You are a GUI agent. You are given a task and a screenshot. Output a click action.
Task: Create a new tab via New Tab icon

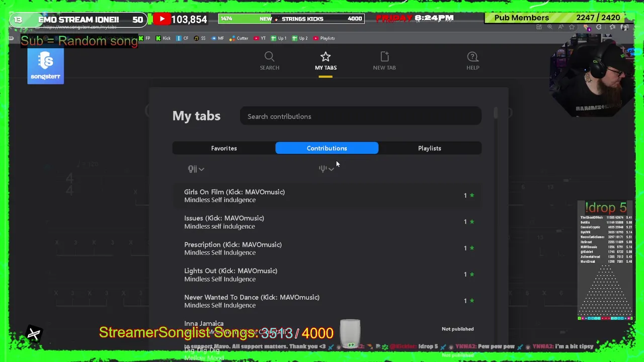click(x=384, y=57)
